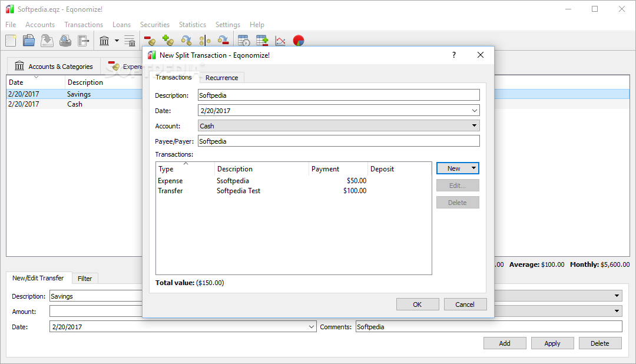636x364 pixels.
Task: Sort main list by Date column
Action: (x=36, y=82)
